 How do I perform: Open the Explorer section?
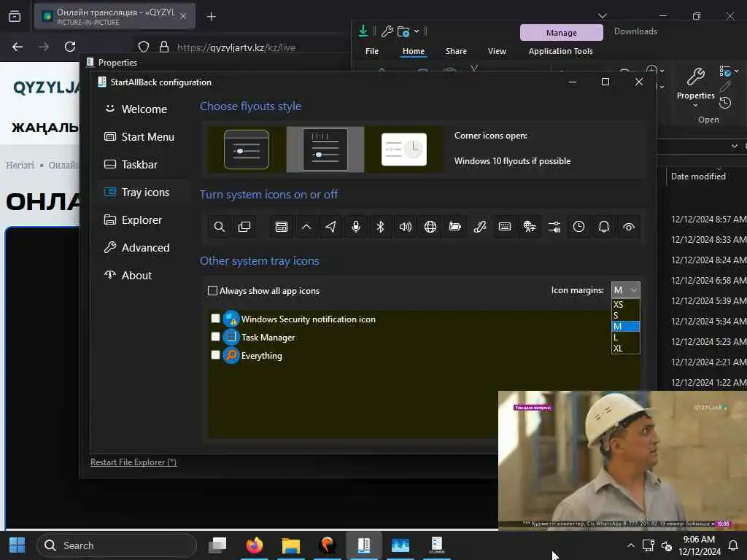point(144,220)
